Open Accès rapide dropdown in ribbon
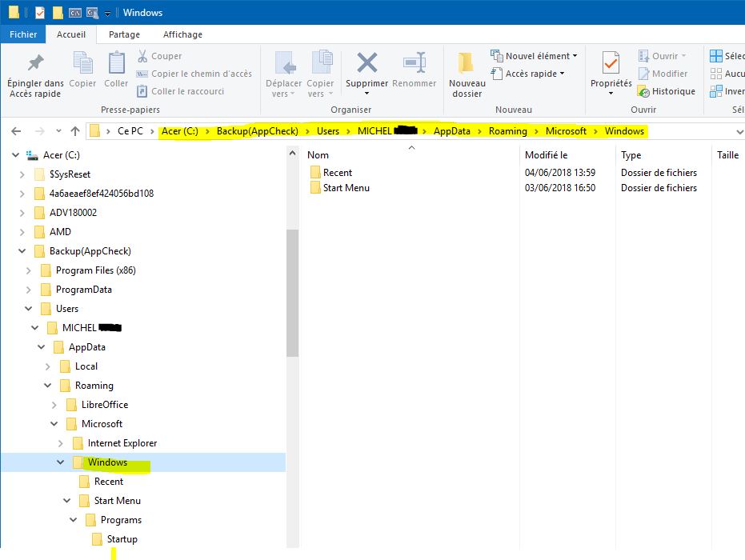This screenshot has height=560, width=745. [x=528, y=74]
